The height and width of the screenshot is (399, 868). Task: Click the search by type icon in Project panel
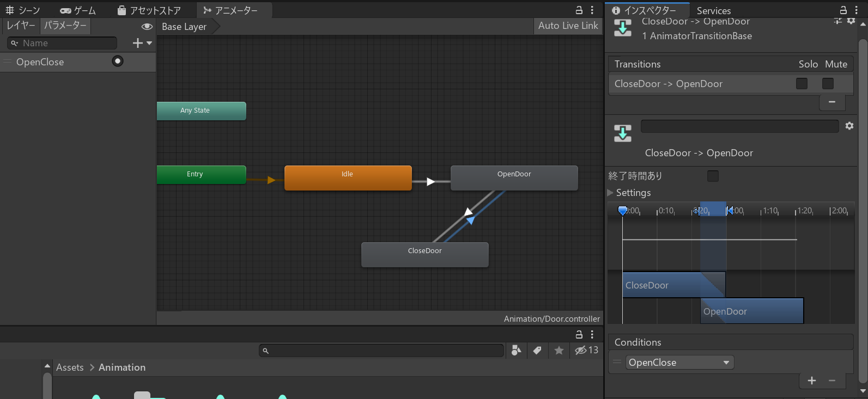(x=516, y=351)
